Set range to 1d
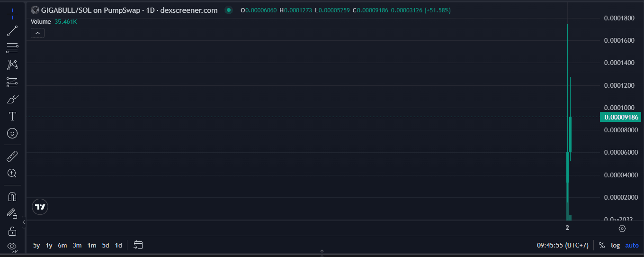The height and width of the screenshot is (257, 644). 118,245
